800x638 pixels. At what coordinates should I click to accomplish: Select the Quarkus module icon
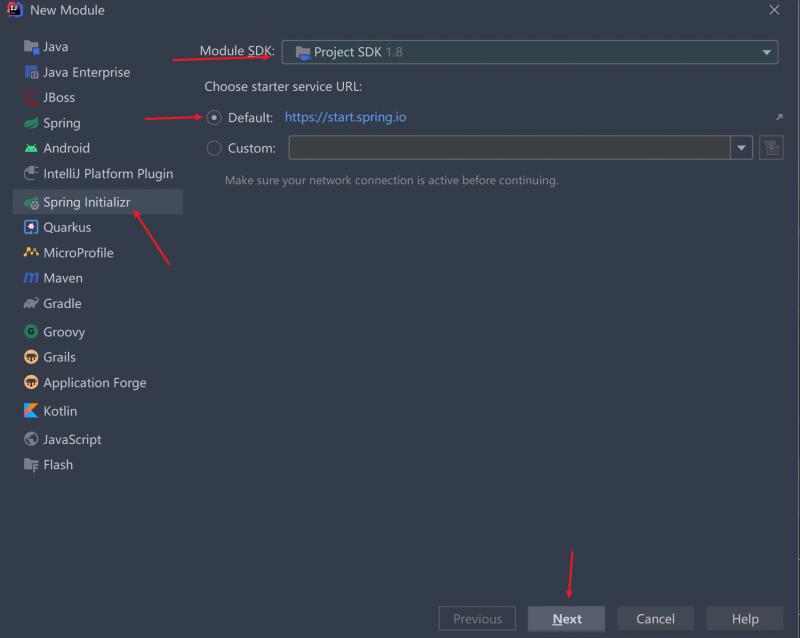point(31,227)
